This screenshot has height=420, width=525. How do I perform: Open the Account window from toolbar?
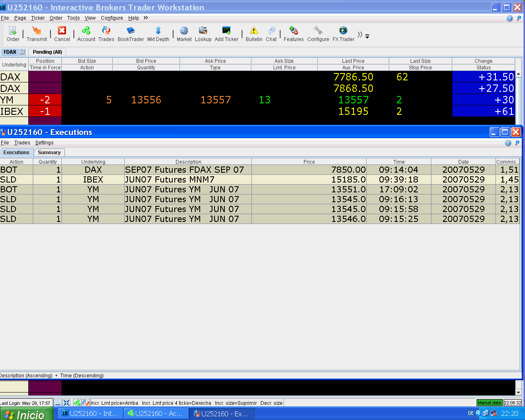(x=86, y=34)
